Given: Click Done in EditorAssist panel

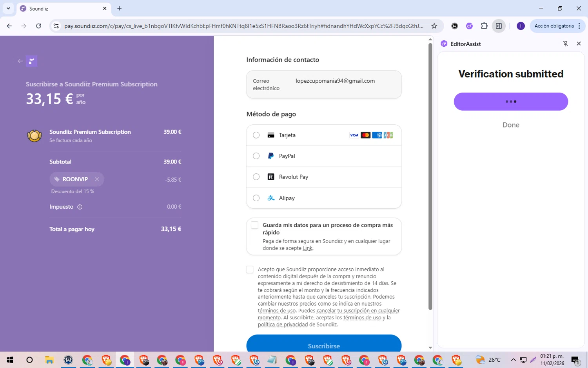Looking at the screenshot, I should [x=511, y=125].
